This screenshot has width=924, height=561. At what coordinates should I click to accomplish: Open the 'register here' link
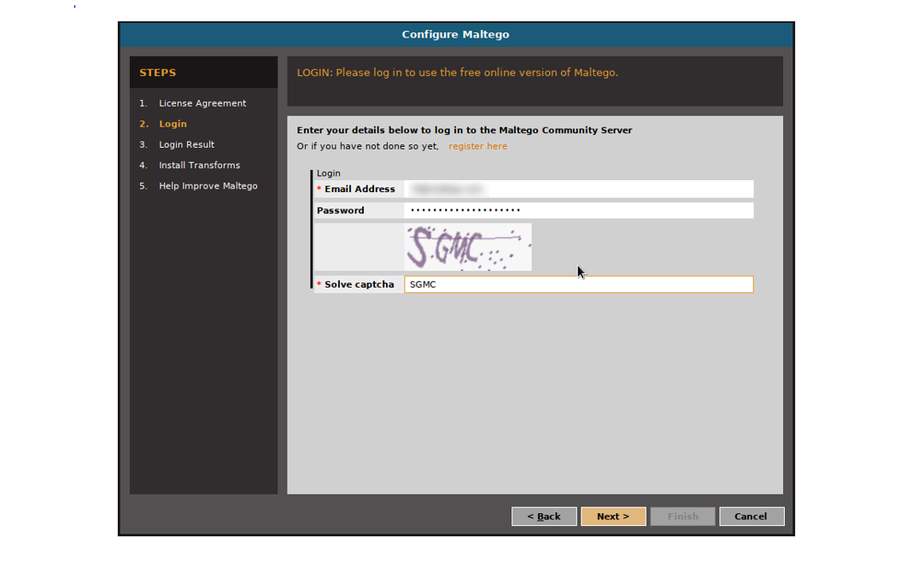pyautogui.click(x=477, y=146)
